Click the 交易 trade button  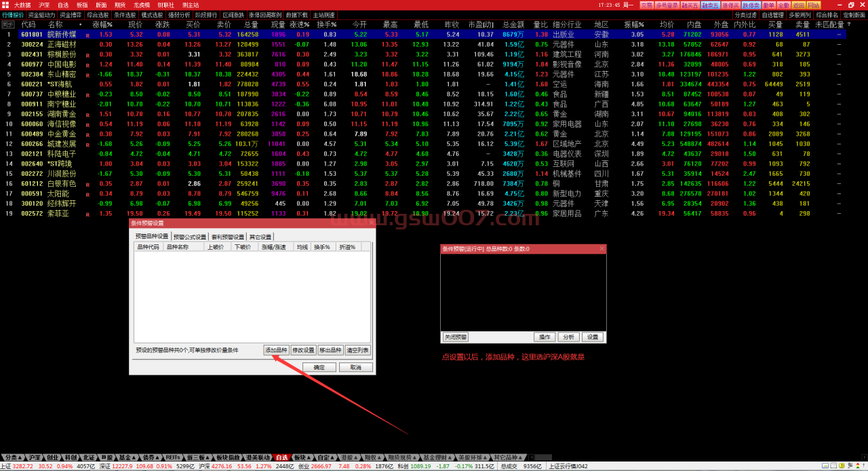tap(646, 5)
